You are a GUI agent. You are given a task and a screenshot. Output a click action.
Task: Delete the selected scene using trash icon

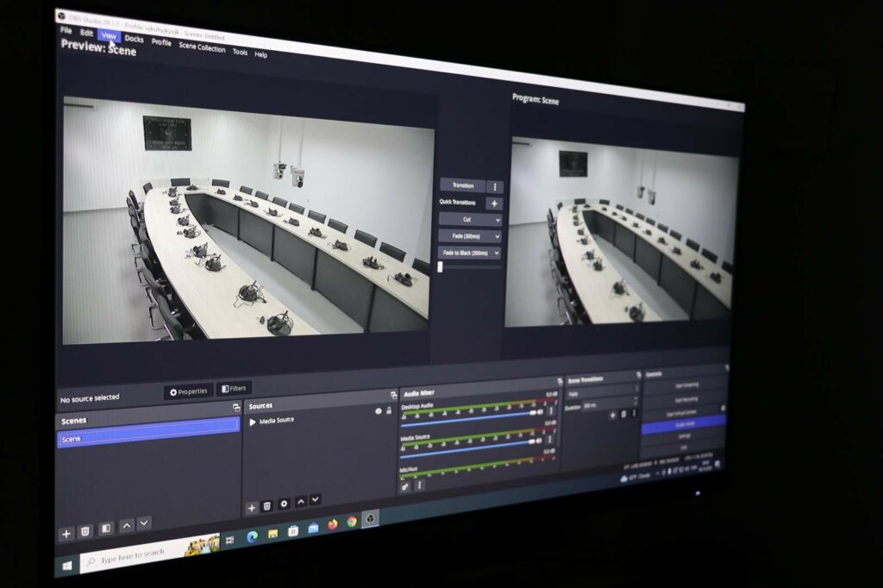[x=85, y=532]
